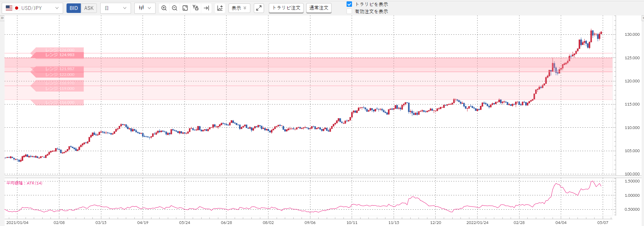Expand the 表示 display menu
Image resolution: width=644 pixels, height=226 pixels.
(x=239, y=8)
